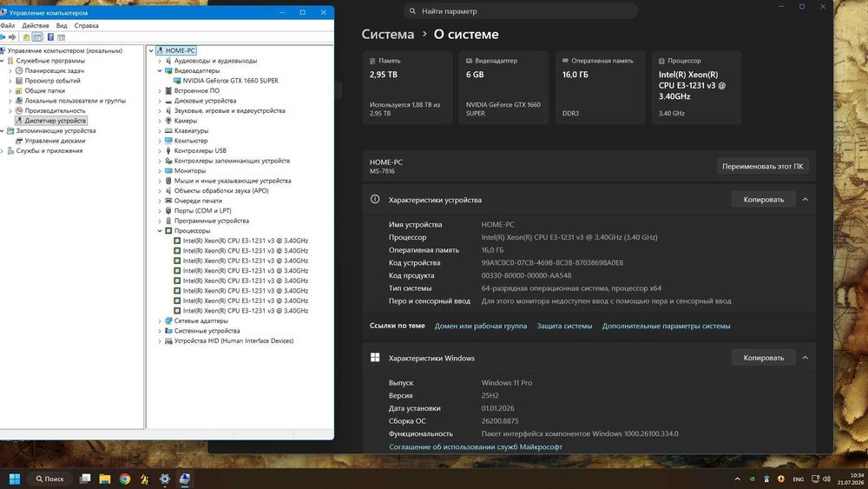Click the Компьютер device category icon
868x489 pixels.
pos(168,141)
